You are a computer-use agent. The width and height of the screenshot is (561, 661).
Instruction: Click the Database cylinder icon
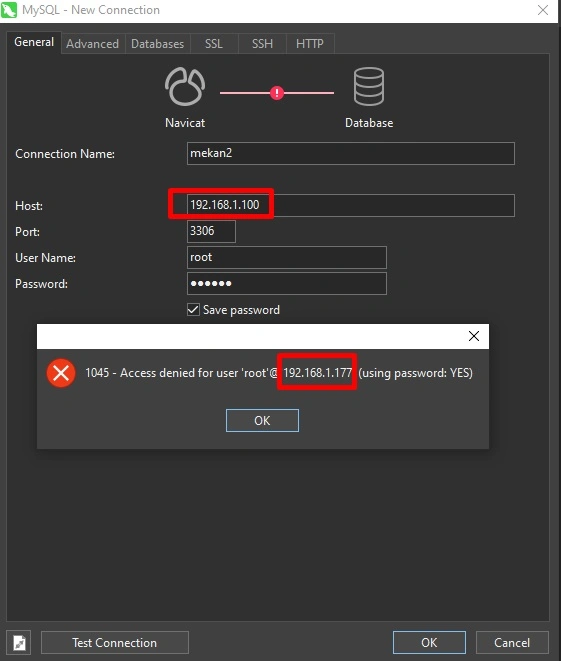[x=369, y=86]
